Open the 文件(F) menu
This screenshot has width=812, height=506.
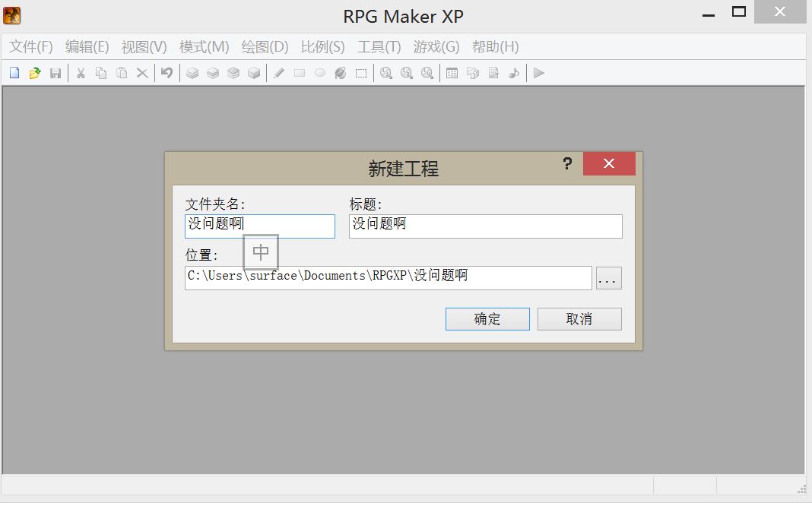point(31,47)
